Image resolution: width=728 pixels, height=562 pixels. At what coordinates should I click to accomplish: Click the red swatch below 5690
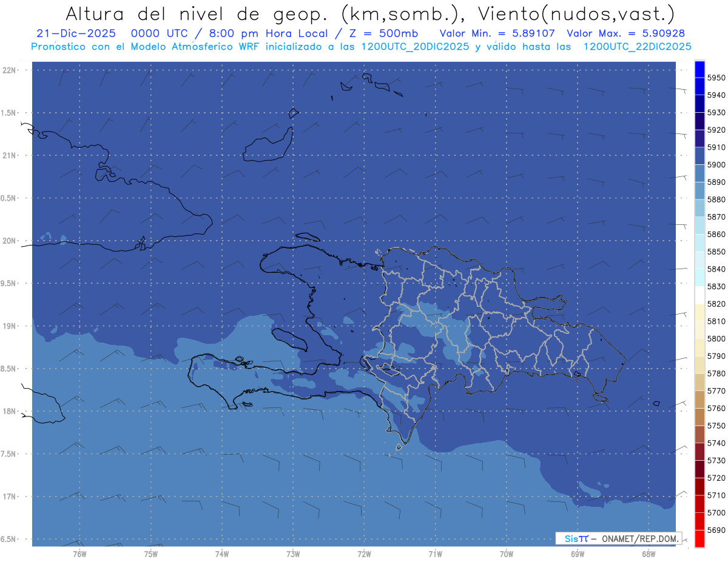point(699,539)
